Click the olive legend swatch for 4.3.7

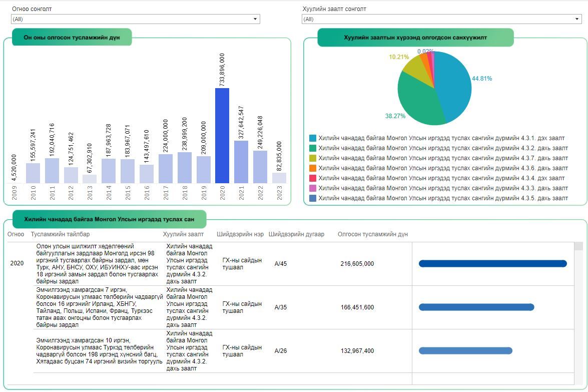313,158
